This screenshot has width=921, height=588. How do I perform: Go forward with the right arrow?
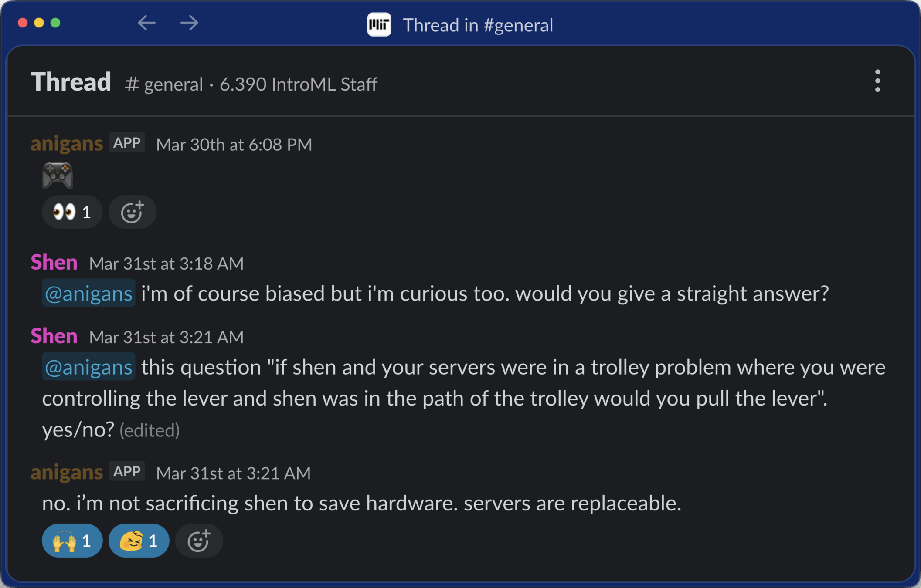(x=189, y=23)
